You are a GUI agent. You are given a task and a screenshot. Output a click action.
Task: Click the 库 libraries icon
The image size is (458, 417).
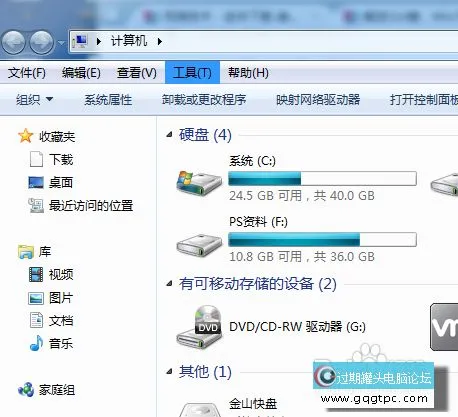point(26,252)
